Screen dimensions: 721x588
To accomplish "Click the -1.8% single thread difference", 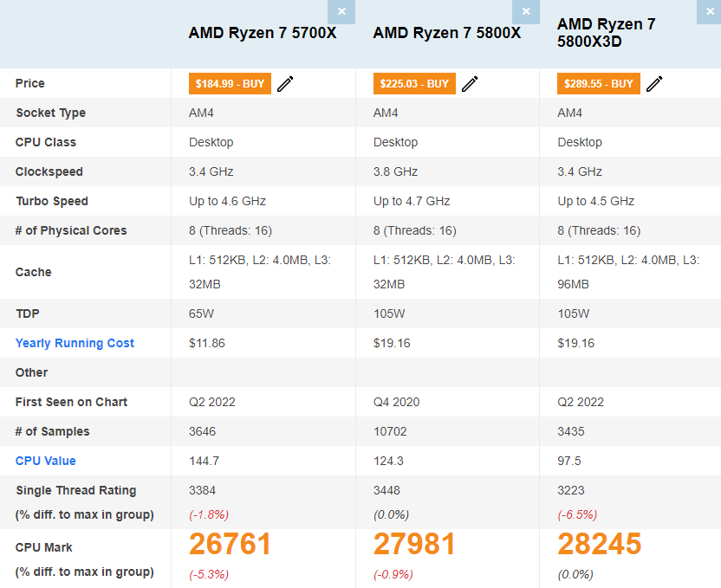I will click(x=209, y=514).
